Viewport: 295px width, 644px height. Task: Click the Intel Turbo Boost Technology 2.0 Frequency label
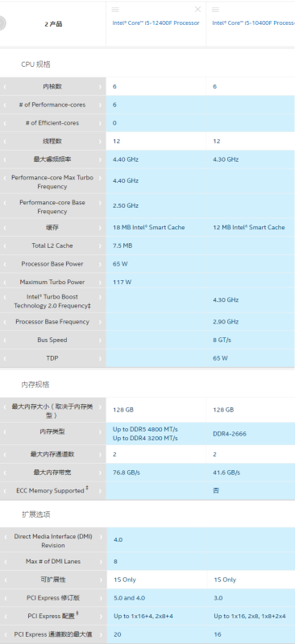[52, 301]
